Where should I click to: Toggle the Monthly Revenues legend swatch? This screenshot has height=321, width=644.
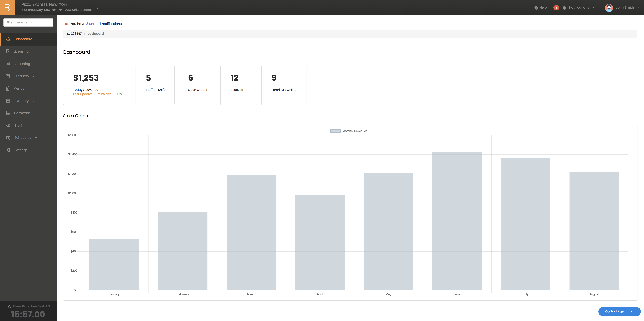335,131
